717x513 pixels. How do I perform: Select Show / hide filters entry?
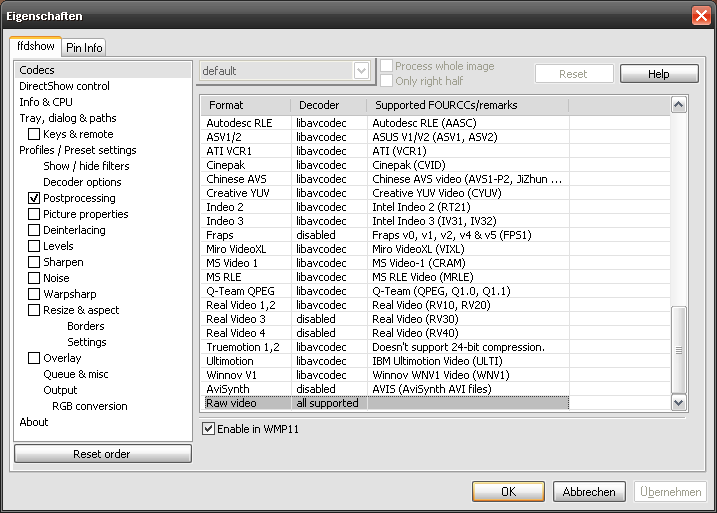pos(86,166)
